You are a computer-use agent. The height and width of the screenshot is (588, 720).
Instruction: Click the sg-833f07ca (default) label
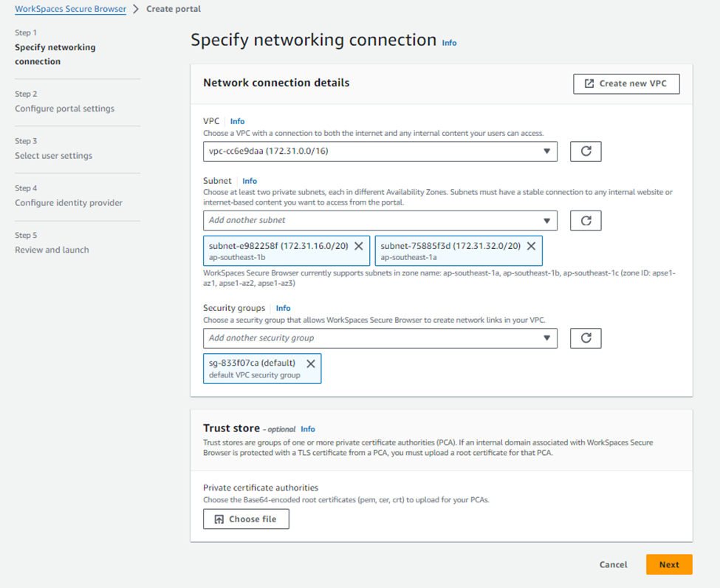[x=252, y=363]
